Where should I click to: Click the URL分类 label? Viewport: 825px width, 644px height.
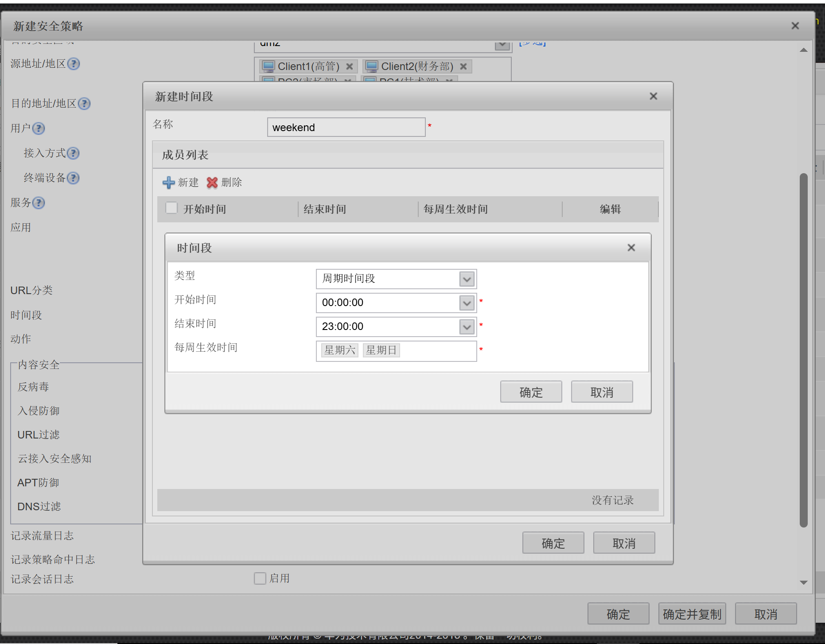click(31, 291)
